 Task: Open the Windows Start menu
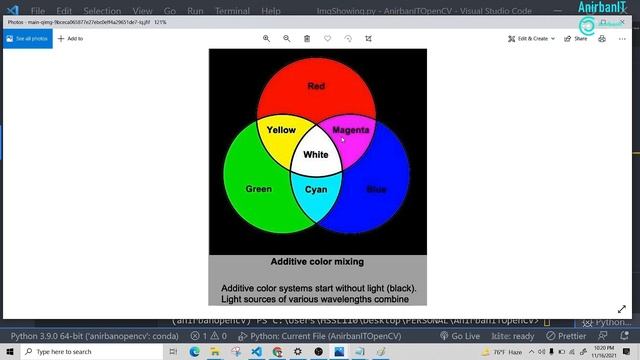[10, 351]
